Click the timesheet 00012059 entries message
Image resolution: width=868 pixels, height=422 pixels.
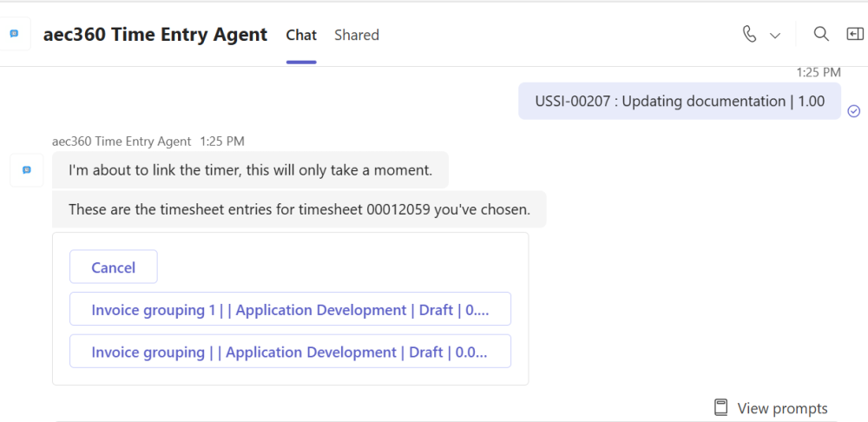[x=299, y=209]
